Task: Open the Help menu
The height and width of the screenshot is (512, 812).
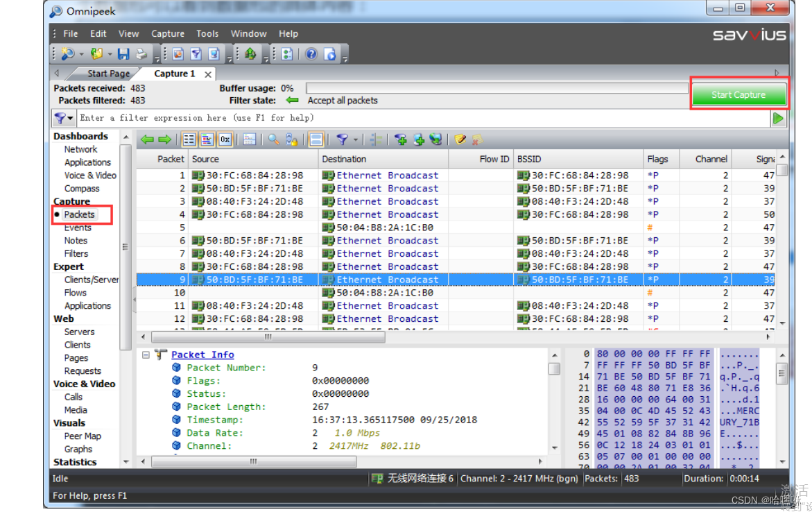Action: point(288,34)
